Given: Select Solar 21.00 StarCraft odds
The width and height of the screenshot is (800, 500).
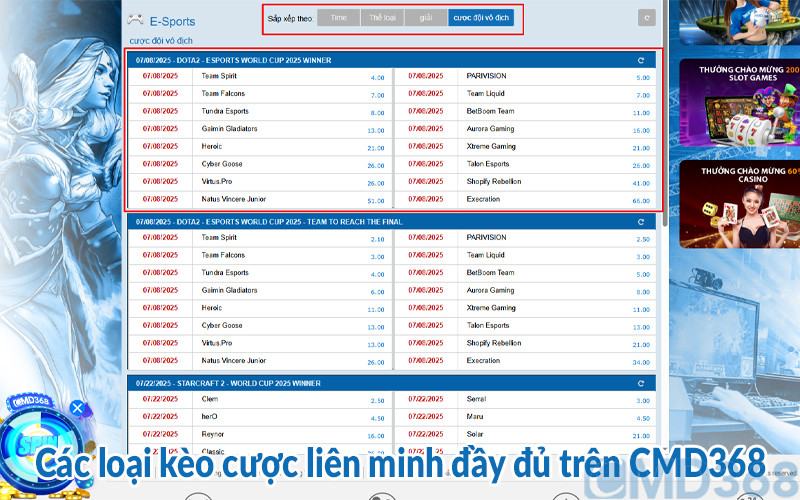Looking at the screenshot, I should point(641,436).
